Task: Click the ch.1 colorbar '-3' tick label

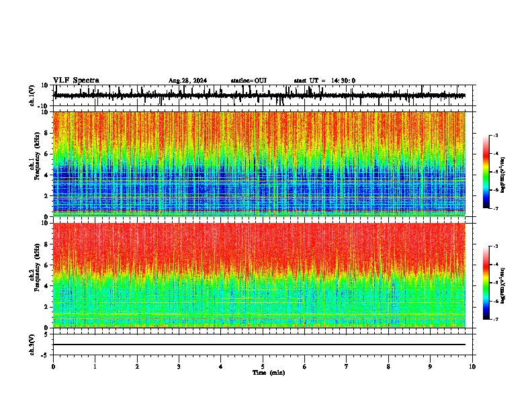Action: pos(496,135)
